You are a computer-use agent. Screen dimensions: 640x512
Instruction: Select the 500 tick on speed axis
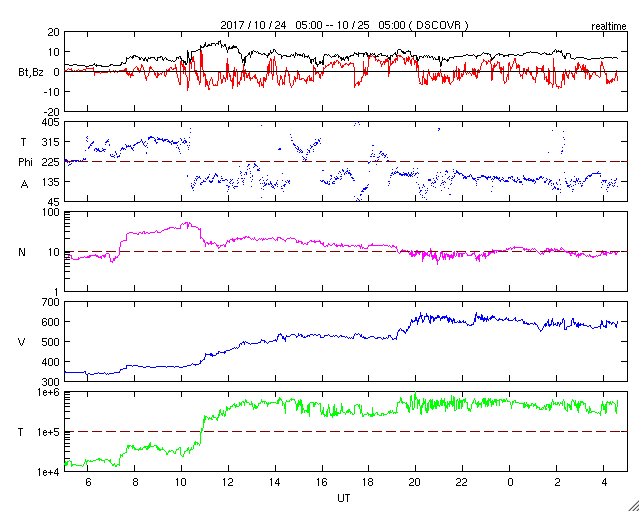52,342
